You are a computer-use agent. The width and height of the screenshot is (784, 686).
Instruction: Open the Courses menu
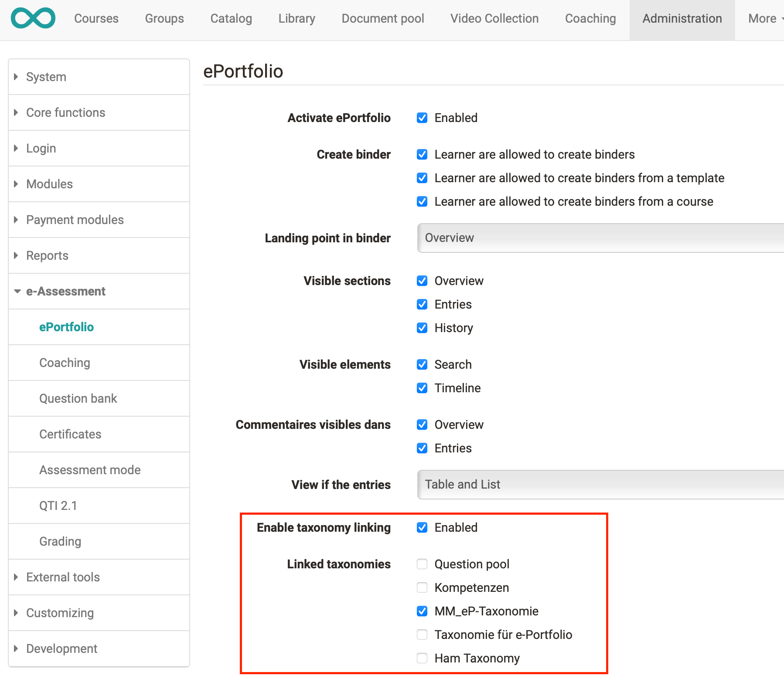pos(96,18)
